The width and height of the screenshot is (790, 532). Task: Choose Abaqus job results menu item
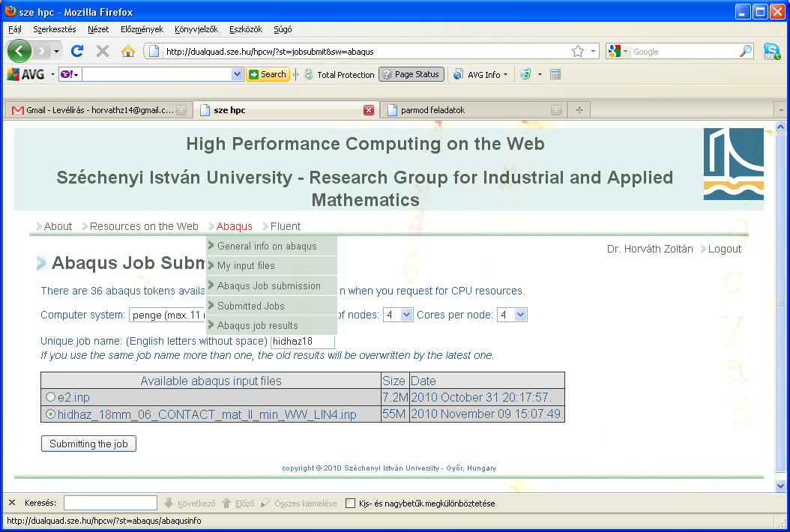tap(271, 325)
